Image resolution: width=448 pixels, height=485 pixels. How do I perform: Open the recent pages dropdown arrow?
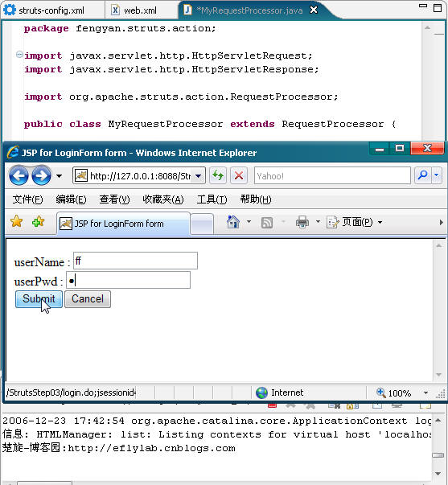pos(59,176)
